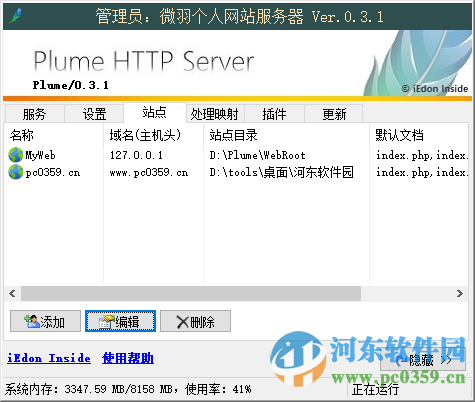Click the horizontal scrollbar thumb
475x402 pixels.
[x=191, y=293]
